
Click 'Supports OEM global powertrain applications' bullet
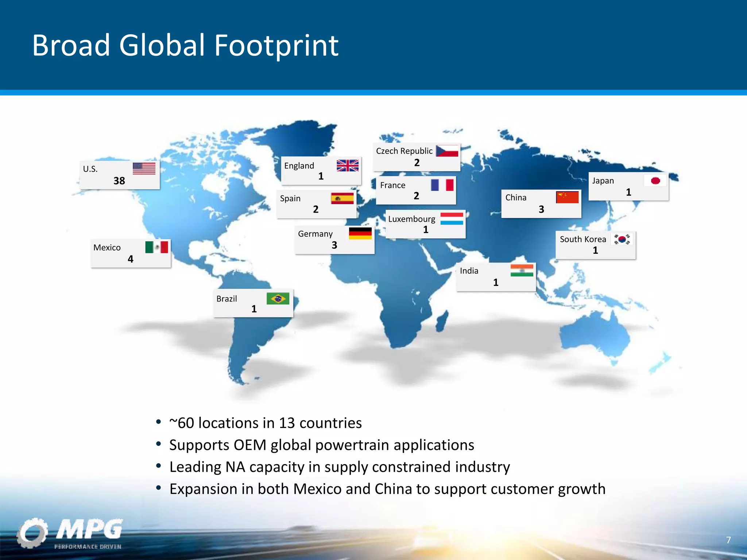click(x=322, y=445)
